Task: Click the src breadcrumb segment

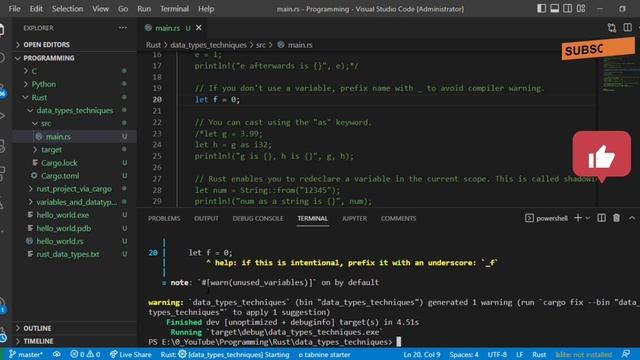Action: [261, 45]
